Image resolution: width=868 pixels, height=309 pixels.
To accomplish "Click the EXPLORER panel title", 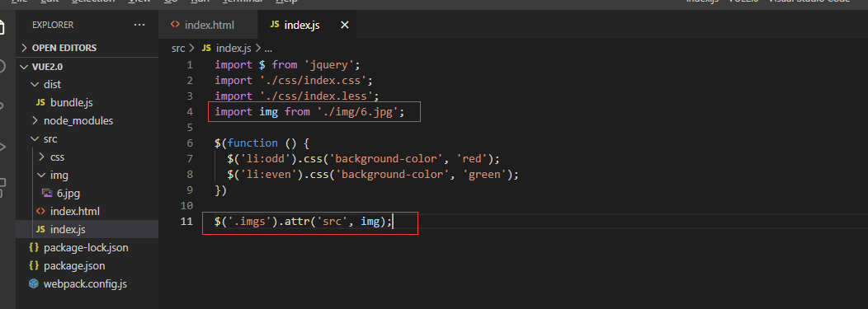I will 53,25.
